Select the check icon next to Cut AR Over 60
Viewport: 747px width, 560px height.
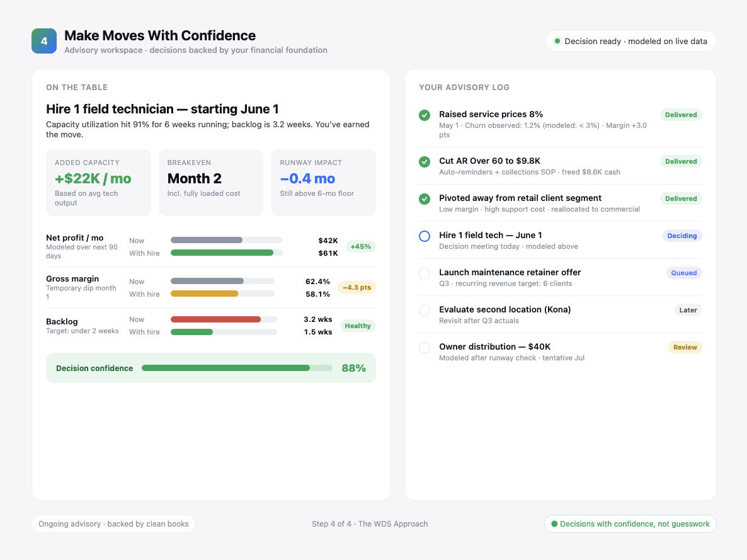pos(424,162)
